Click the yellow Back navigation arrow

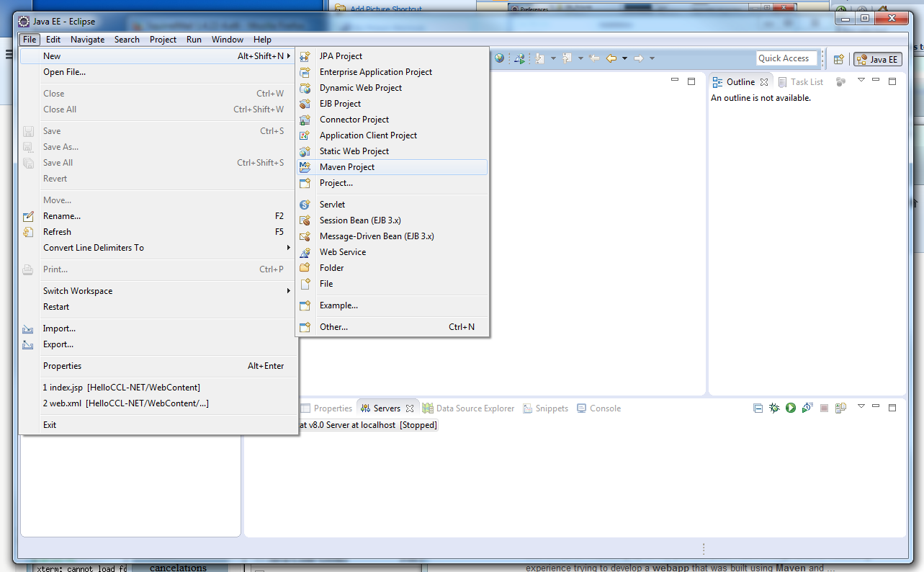611,58
